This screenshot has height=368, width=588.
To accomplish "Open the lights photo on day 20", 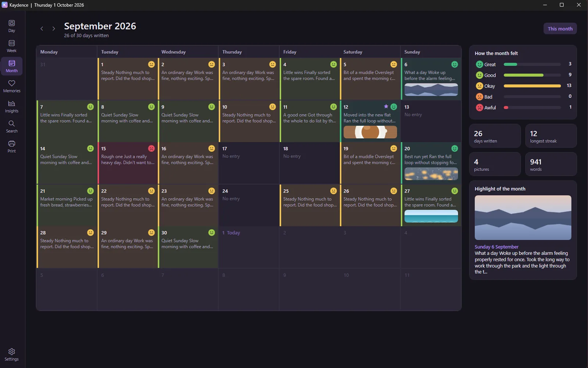I will click(x=431, y=174).
